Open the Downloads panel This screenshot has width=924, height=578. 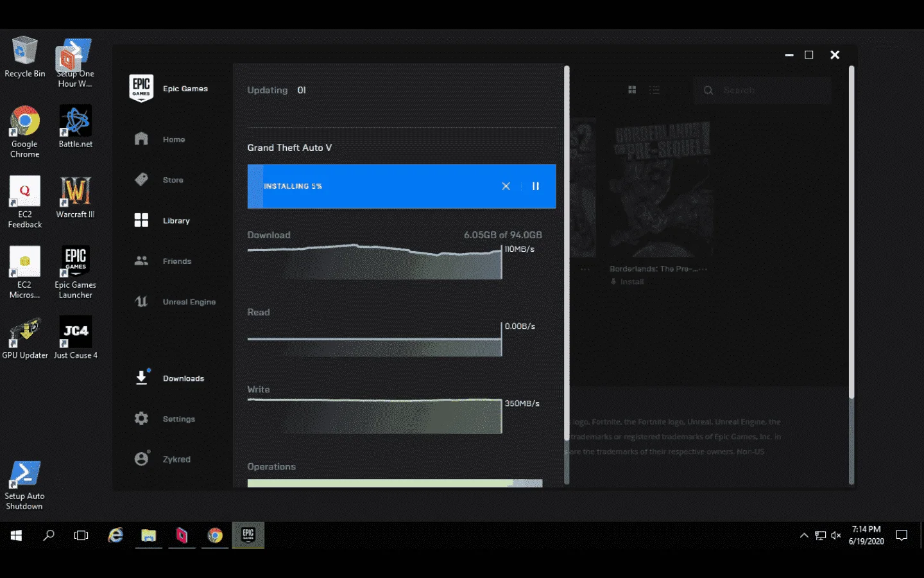point(183,378)
